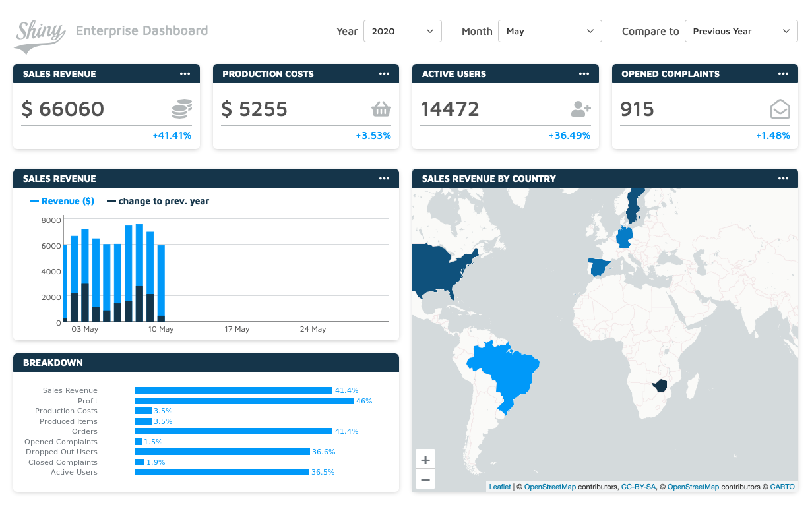
Task: Click Spain on the map
Action: click(x=599, y=268)
